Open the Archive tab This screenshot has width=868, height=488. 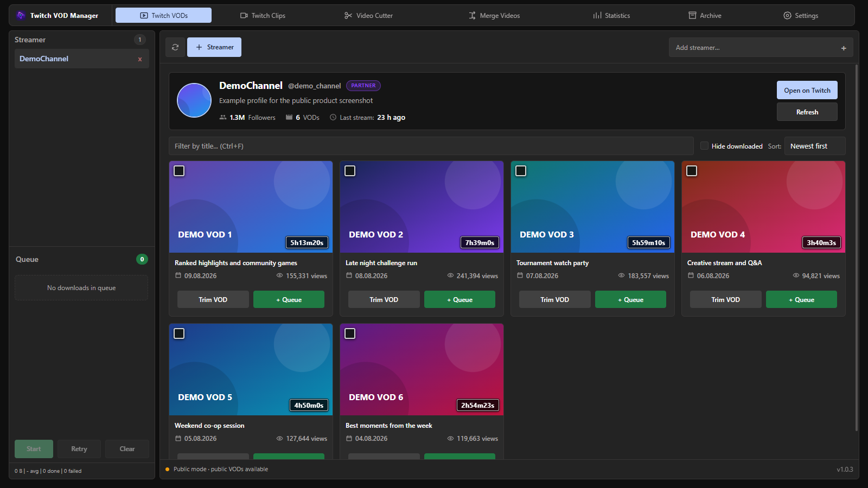[x=705, y=16]
